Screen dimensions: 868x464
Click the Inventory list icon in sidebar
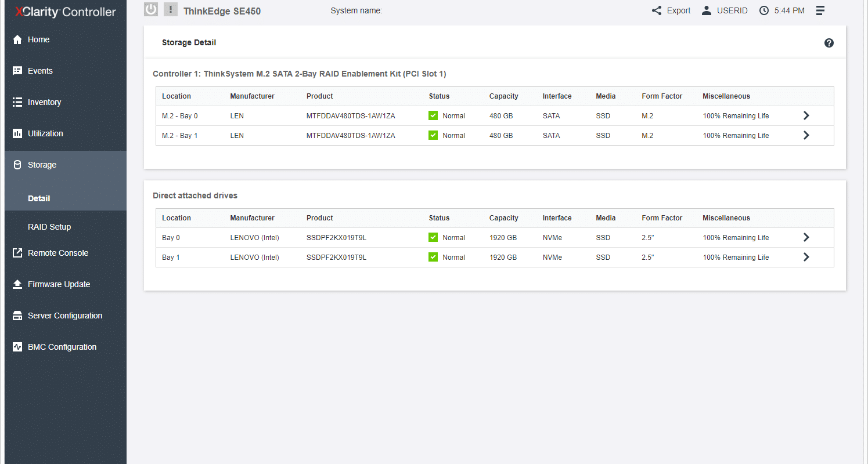pyautogui.click(x=17, y=102)
